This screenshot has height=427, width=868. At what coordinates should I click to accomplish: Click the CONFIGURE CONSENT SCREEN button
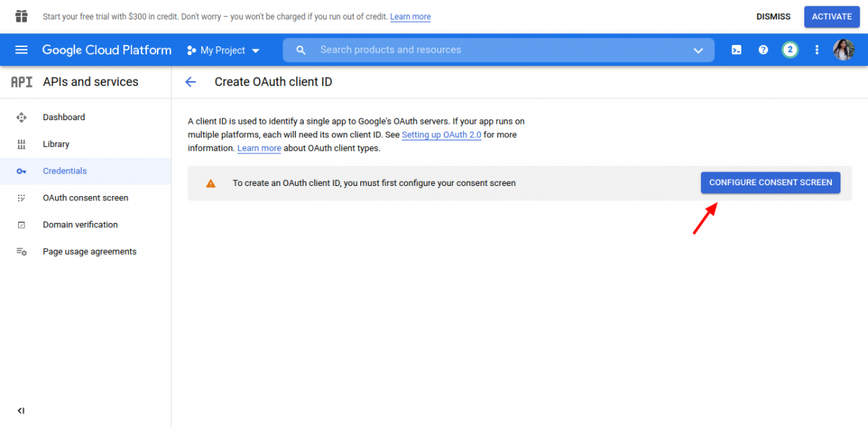tap(770, 182)
